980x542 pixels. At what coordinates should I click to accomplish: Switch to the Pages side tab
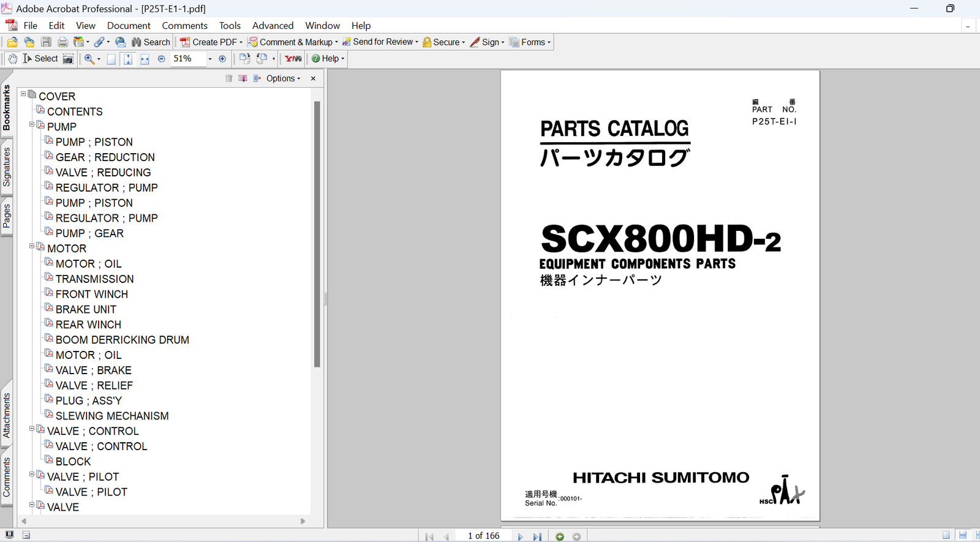tap(7, 217)
